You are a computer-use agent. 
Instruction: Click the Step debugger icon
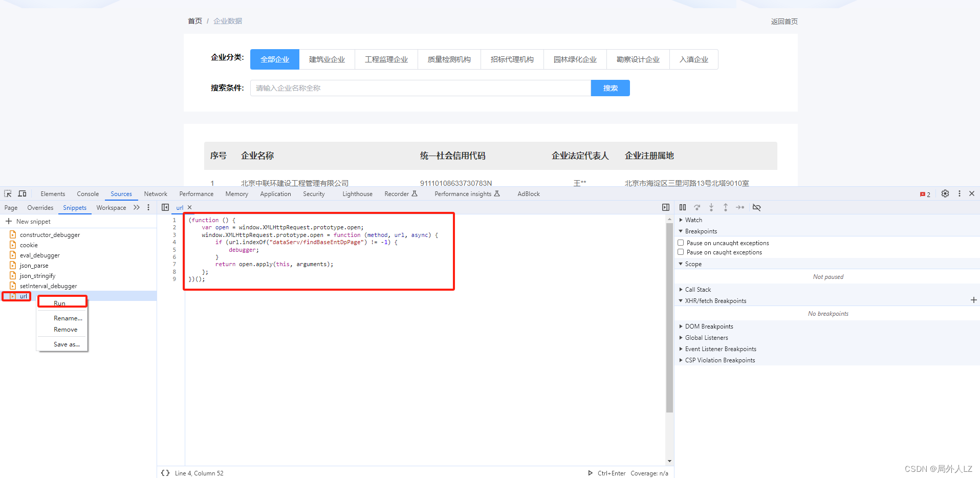(740, 207)
